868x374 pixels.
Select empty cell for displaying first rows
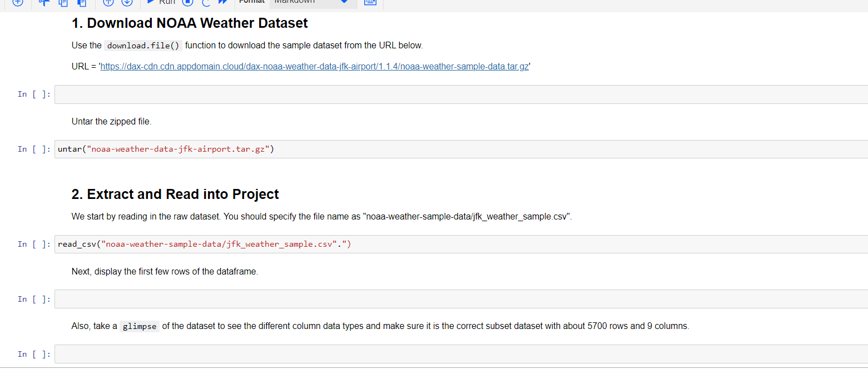click(x=460, y=299)
